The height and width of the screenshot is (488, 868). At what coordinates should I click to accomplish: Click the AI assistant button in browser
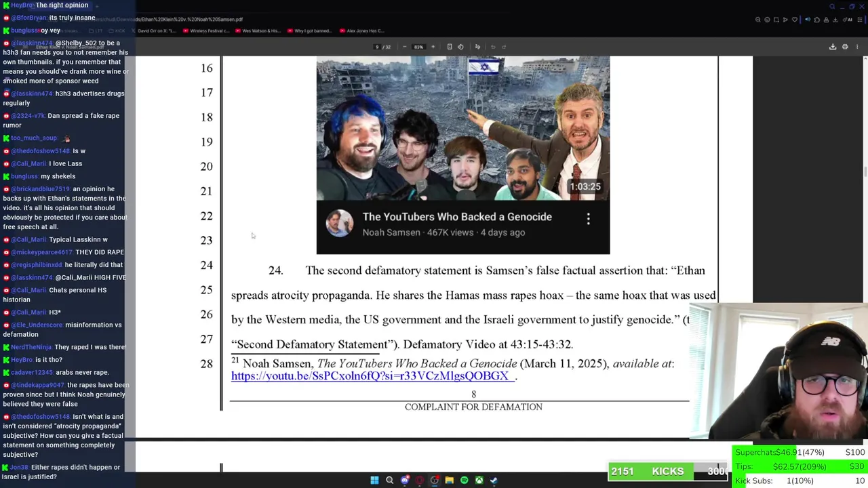pyautogui.click(x=848, y=20)
